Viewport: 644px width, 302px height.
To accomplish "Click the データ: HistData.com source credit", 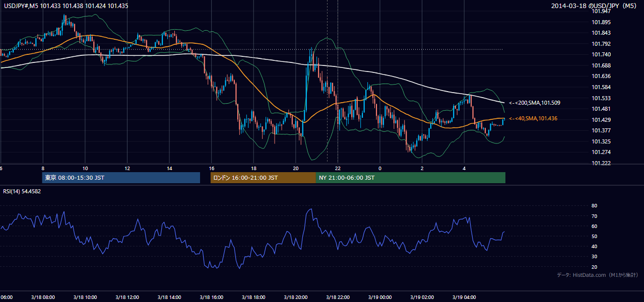I will click(598, 275).
